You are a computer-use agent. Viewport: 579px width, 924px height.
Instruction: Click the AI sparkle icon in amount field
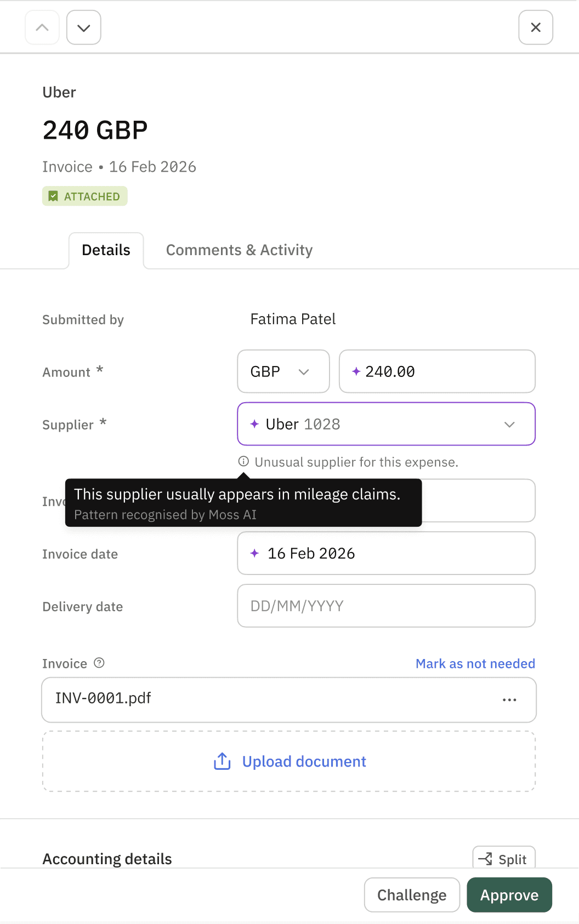click(356, 371)
